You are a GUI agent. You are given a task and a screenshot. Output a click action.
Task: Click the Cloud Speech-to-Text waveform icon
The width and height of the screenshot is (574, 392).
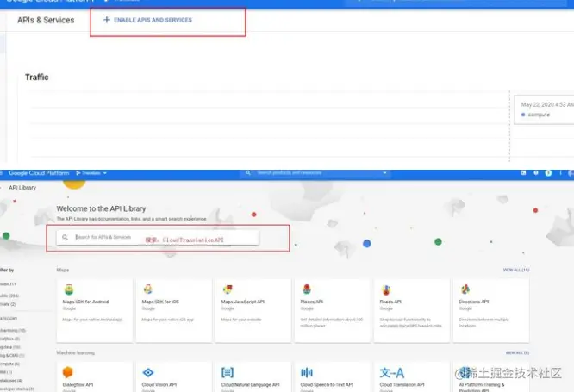coord(307,372)
